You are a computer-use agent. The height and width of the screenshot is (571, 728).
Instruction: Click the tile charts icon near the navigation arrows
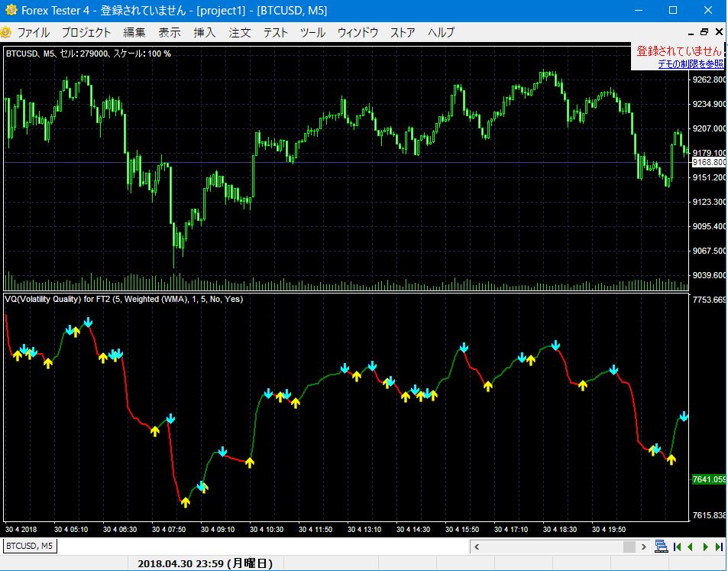661,546
